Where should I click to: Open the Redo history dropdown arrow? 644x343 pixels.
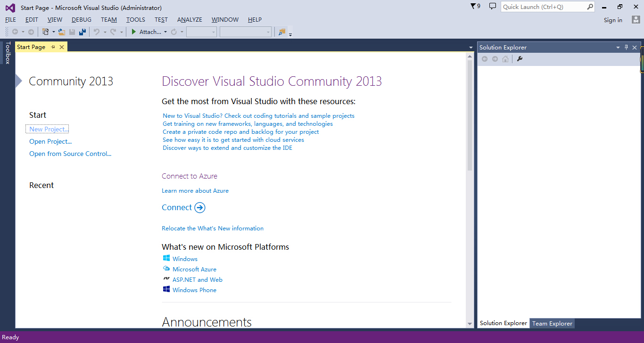click(x=121, y=32)
